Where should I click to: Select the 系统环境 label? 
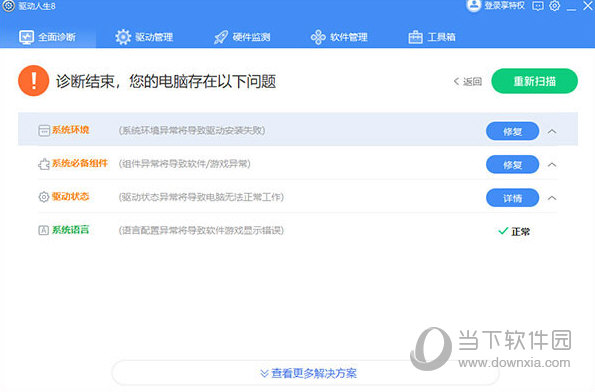pos(70,130)
